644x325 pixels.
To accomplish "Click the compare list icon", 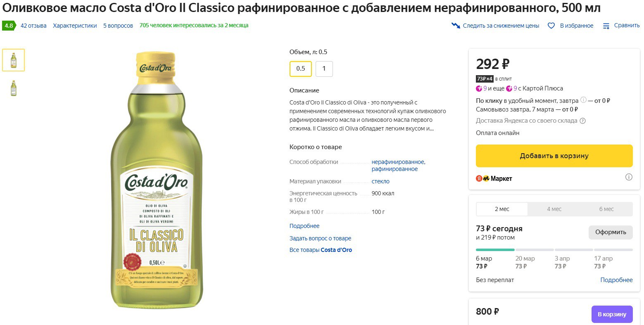I will pyautogui.click(x=606, y=26).
